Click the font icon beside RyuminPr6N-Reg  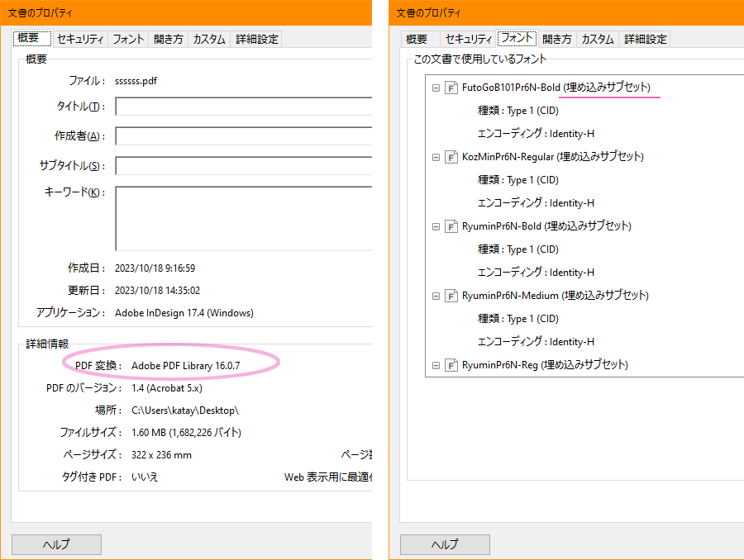click(x=451, y=364)
